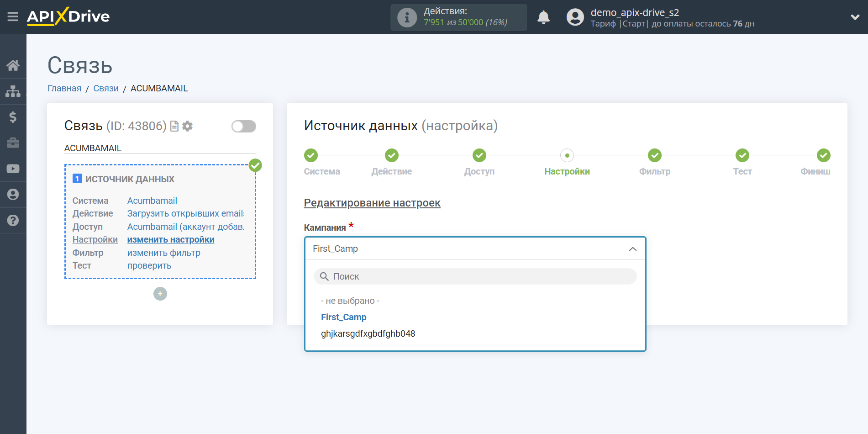The image size is (868, 434).
Task: Click the demo_apix-drive_s2 account name
Action: [x=635, y=12]
